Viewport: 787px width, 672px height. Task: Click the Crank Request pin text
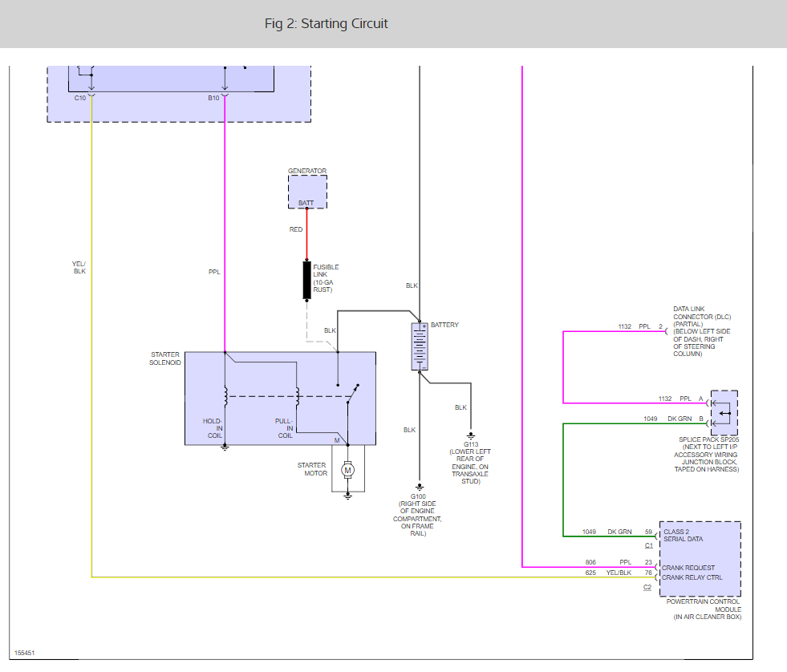coord(688,568)
